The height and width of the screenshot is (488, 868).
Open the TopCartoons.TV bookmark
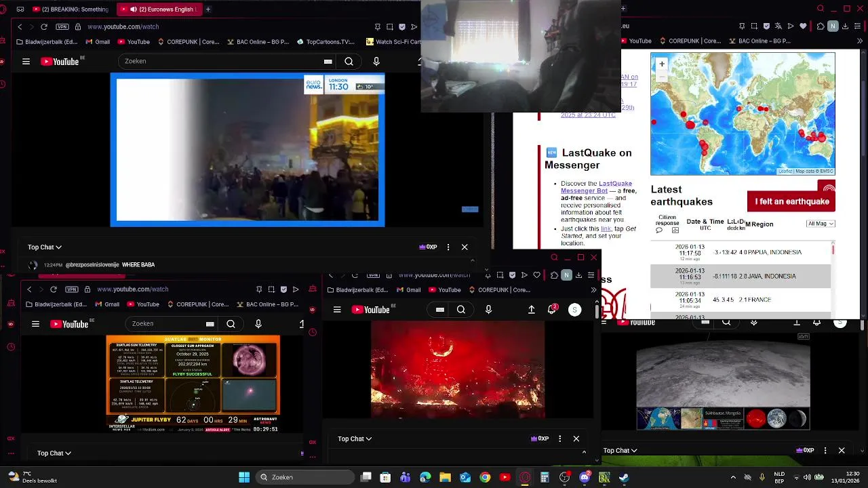[325, 41]
